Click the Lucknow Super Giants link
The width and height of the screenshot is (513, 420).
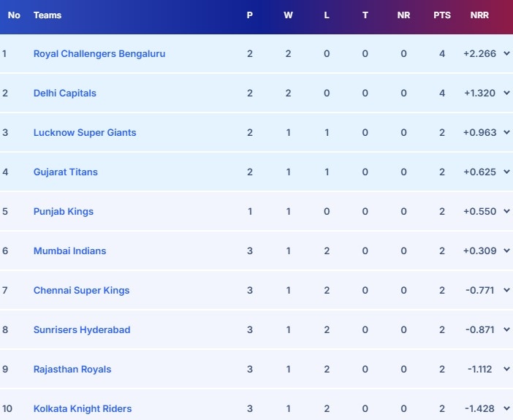(85, 132)
